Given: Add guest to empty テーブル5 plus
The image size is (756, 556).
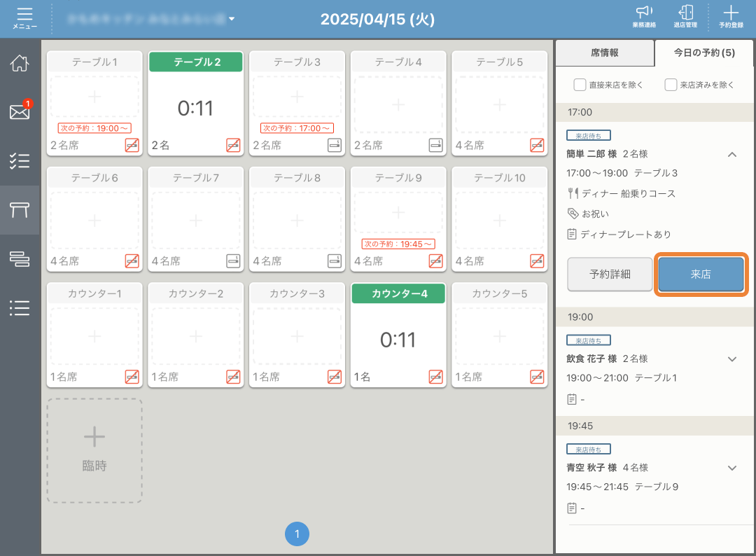Looking at the screenshot, I should pyautogui.click(x=500, y=104).
